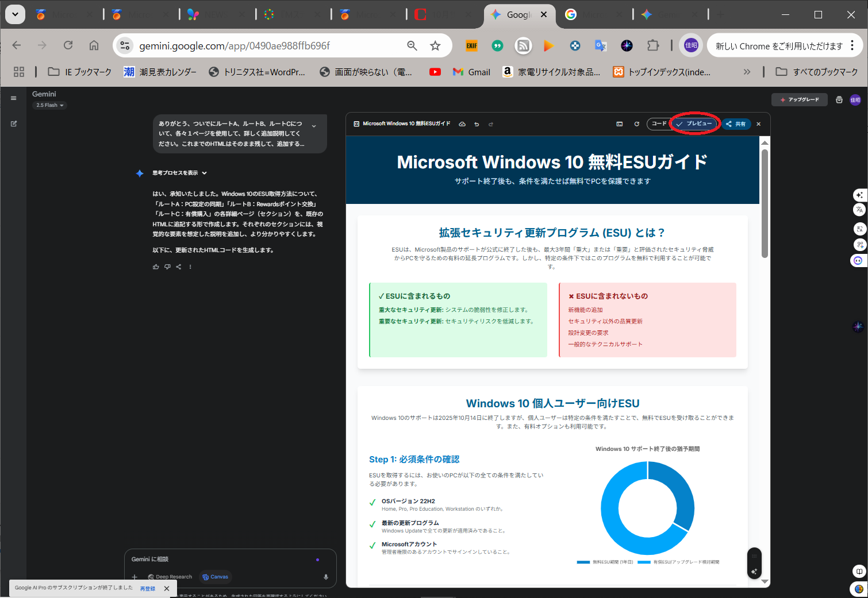The image size is (868, 598).
Task: Share the response via the share icon
Action: (x=179, y=267)
